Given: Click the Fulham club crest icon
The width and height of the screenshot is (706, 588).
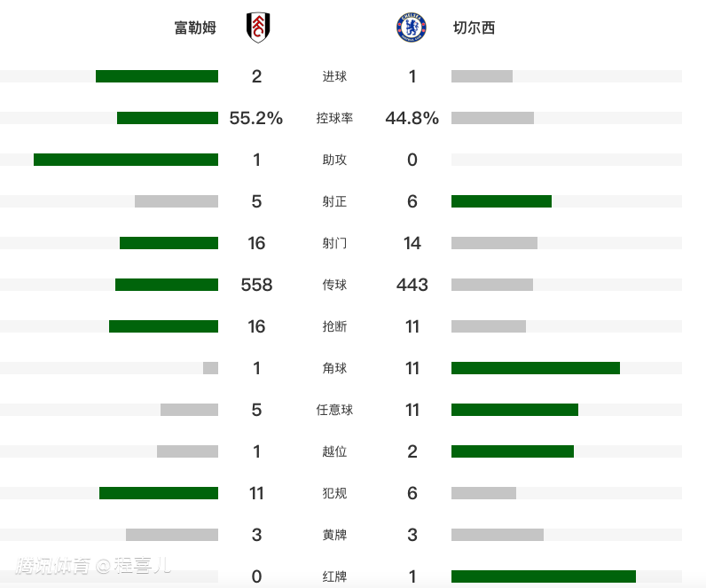Looking at the screenshot, I should click(x=258, y=27).
